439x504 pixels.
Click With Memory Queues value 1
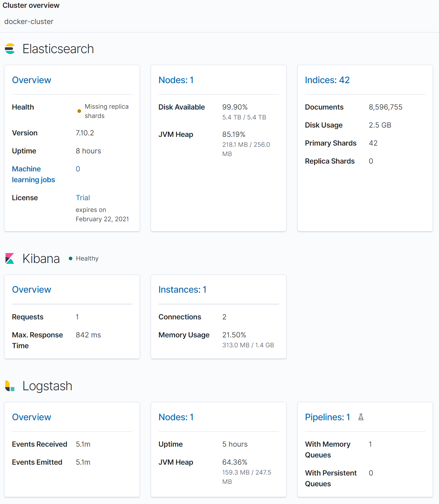[x=370, y=444]
